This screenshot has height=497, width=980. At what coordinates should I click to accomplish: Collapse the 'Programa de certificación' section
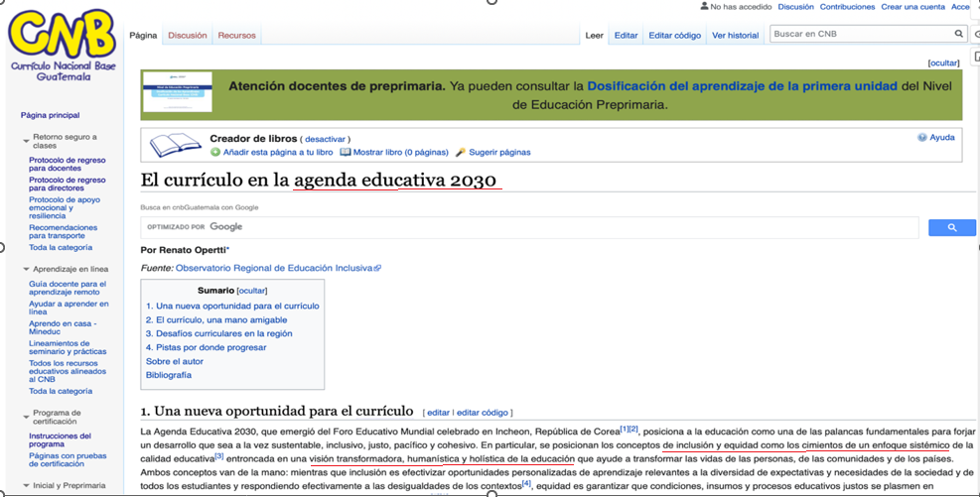(26, 417)
